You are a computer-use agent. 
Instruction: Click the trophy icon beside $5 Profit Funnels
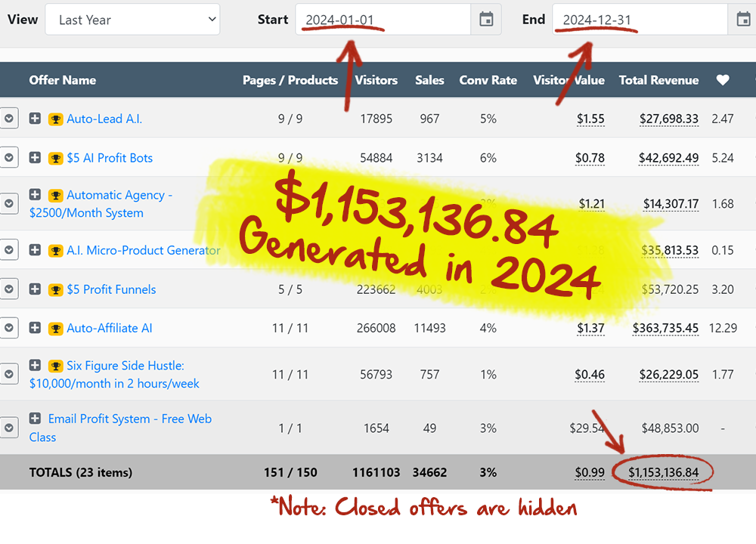pos(55,289)
